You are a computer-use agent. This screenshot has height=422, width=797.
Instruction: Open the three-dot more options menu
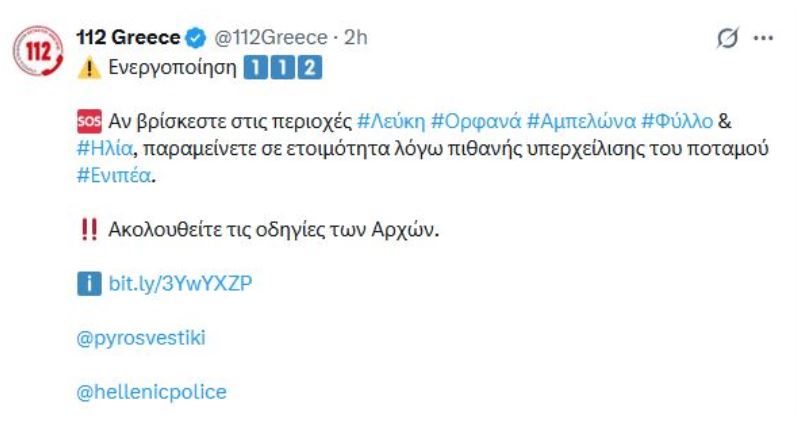[x=763, y=39]
